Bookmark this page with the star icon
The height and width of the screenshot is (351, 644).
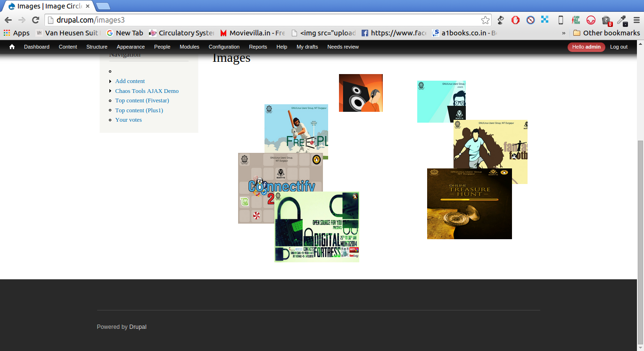(485, 20)
